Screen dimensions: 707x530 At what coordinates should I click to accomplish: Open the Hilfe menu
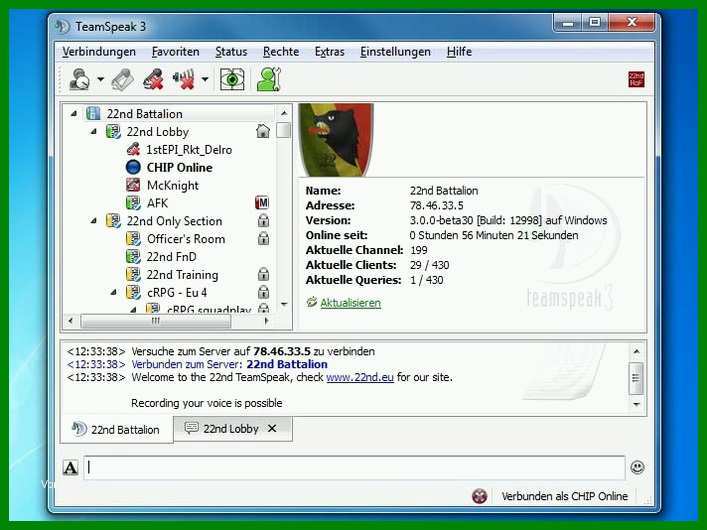pyautogui.click(x=459, y=52)
